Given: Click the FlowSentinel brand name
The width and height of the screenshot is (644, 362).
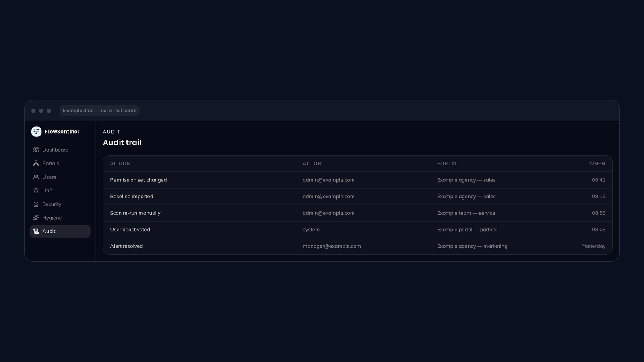Looking at the screenshot, I should coord(62,132).
